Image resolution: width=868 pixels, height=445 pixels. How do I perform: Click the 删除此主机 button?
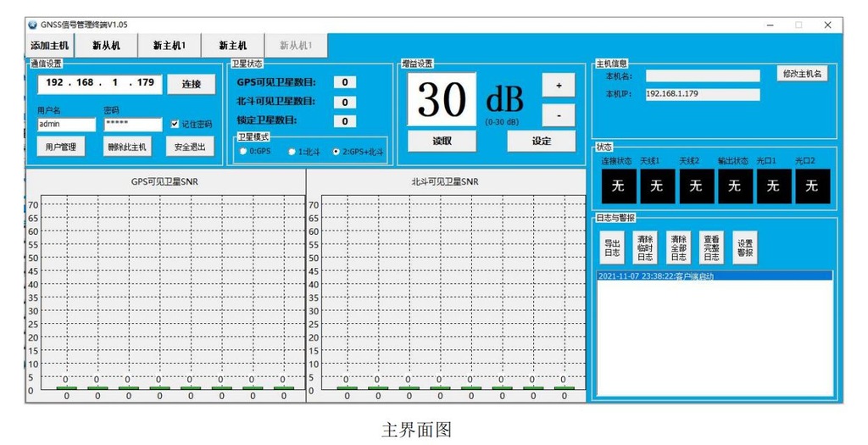(126, 147)
